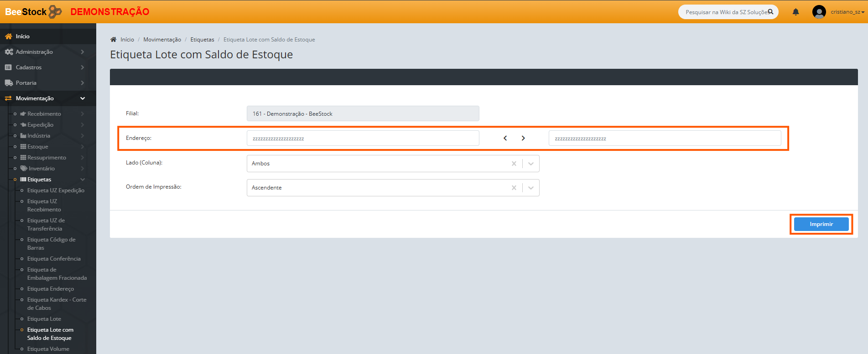Screen dimensions: 868x354
Task: Clear the Ordem de Impressão selection with X
Action: pos(514,188)
